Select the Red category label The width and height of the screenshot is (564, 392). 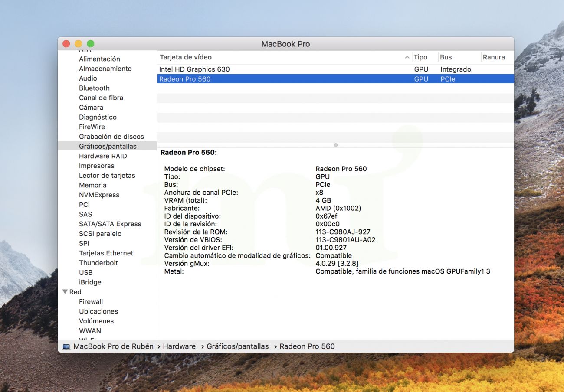[x=75, y=292]
